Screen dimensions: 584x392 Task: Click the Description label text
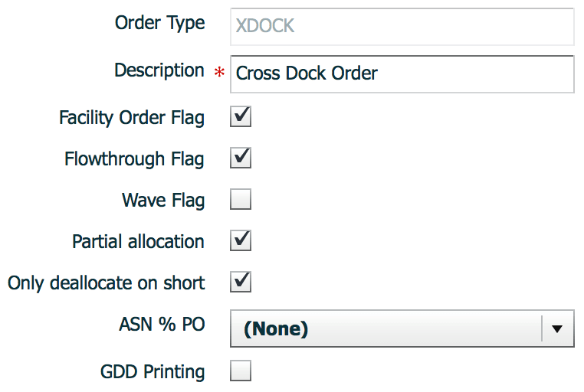tap(159, 70)
